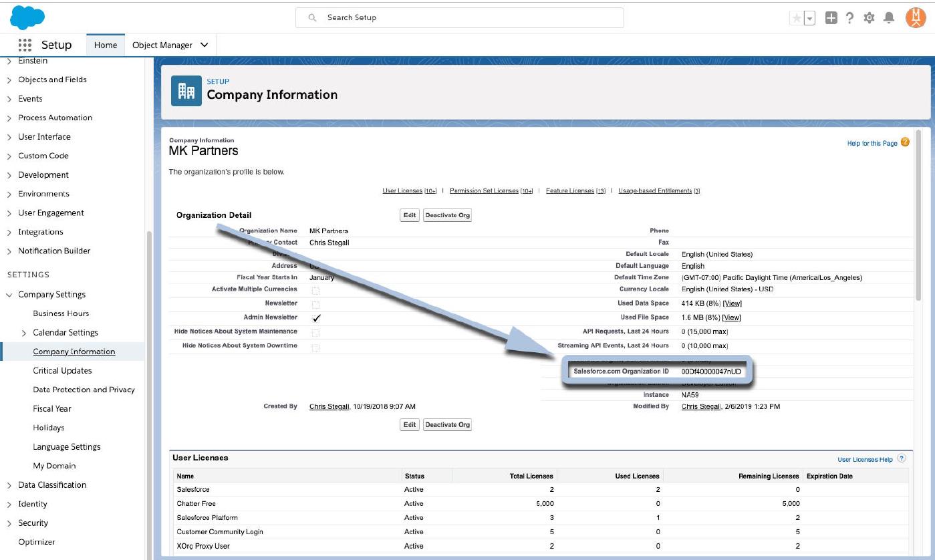Open the user profile avatar
Image resolution: width=935 pixels, height=560 pixels.
(x=915, y=18)
